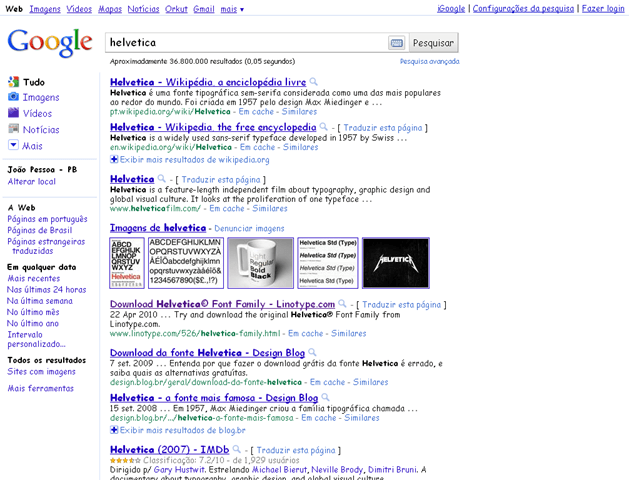Click magnifier preview icon next to Wikipedia free encyclopedia
Viewport: 629px width, 480px height.
click(323, 127)
